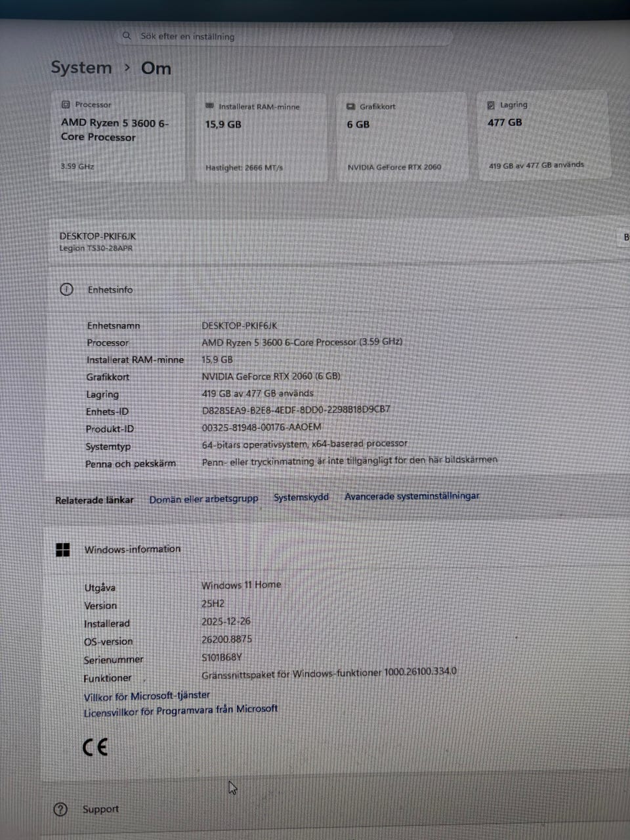Click the Grafikkort card icon
Screen dimensions: 630x840
tap(350, 106)
